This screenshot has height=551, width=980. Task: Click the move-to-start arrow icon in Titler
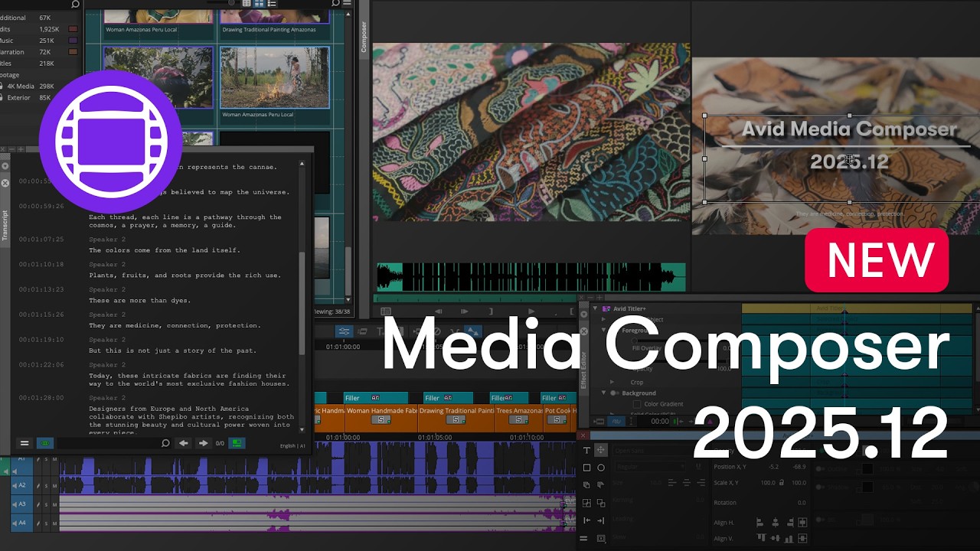[x=587, y=520]
